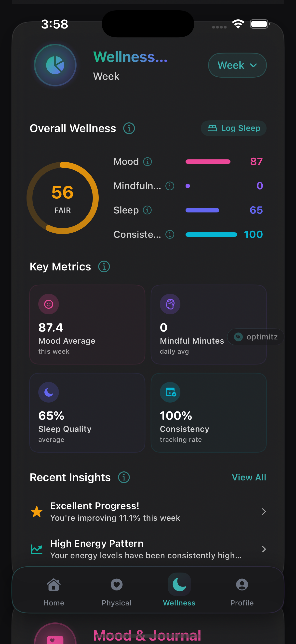Tap the Sleep Quality moon icon
This screenshot has width=296, height=644.
click(48, 392)
